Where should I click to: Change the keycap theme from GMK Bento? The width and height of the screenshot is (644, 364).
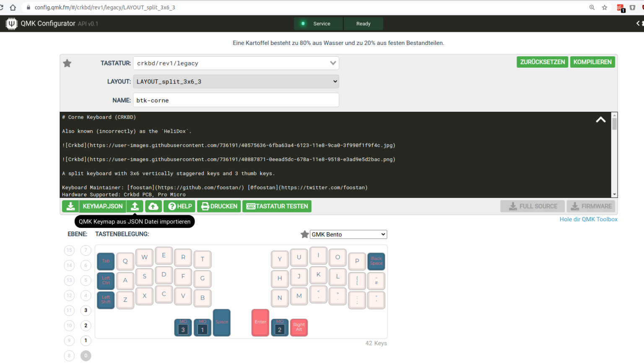348,234
